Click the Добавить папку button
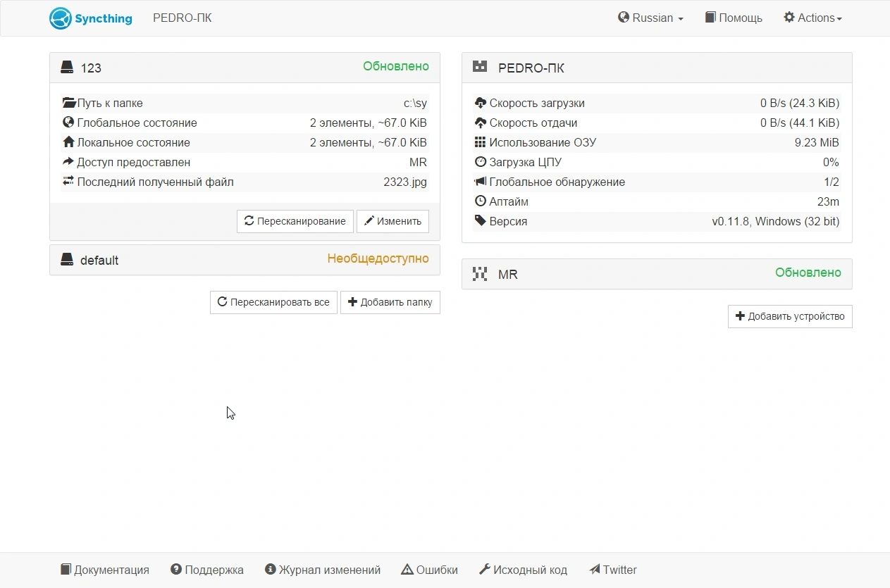Screen dimensions: 890x588 pyautogui.click(x=390, y=302)
